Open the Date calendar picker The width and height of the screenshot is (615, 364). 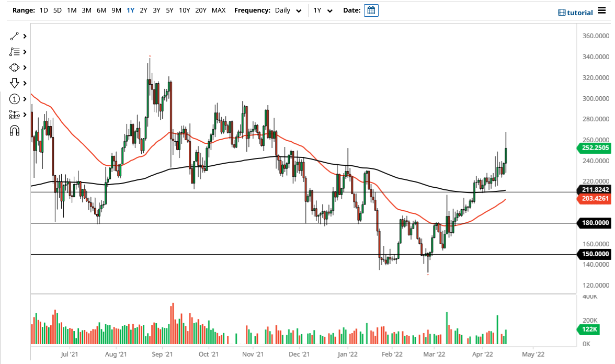[371, 10]
